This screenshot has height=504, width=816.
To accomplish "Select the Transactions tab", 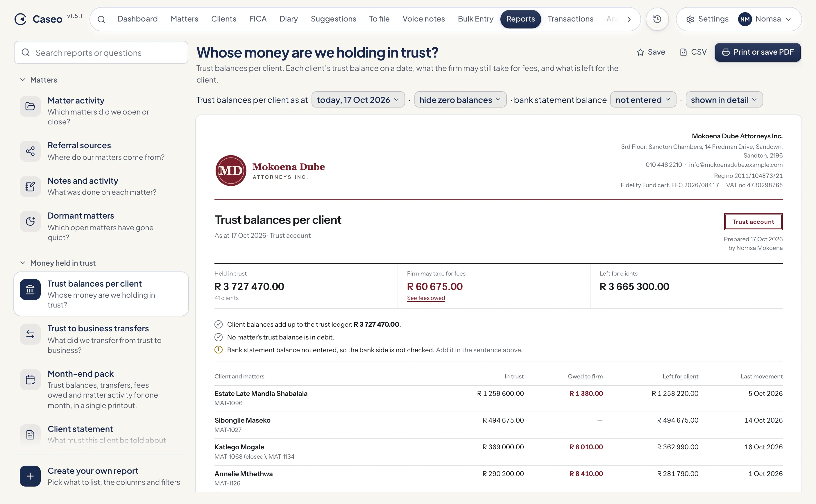I will click(x=570, y=19).
